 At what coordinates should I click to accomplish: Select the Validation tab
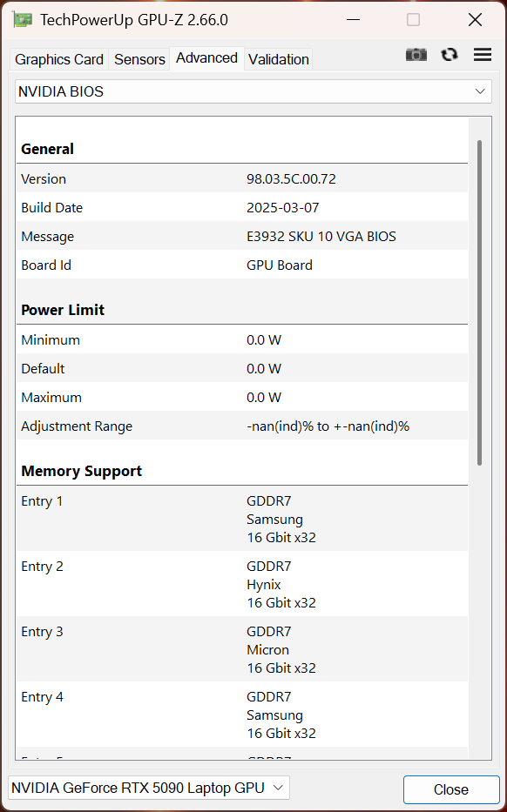[x=279, y=59]
